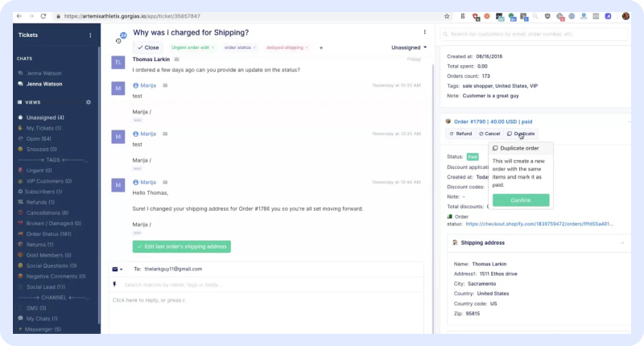The image size is (644, 346).
Task: Click the email icon beside Thomas Larkin
Action: tap(177, 60)
